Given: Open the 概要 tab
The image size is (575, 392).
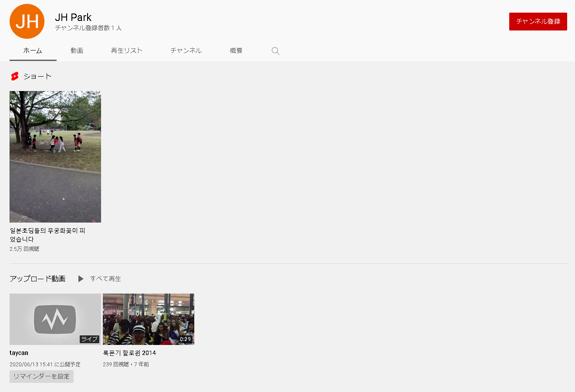Looking at the screenshot, I should 236,51.
